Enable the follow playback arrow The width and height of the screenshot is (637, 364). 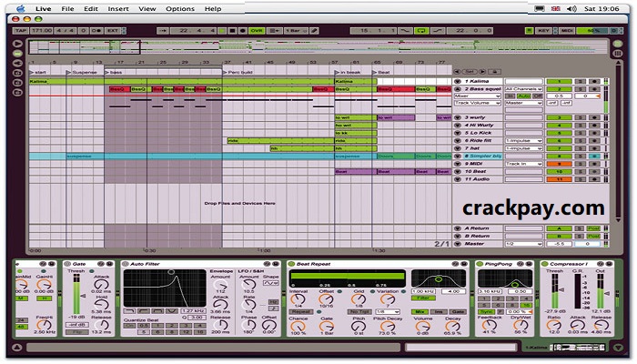[163, 31]
